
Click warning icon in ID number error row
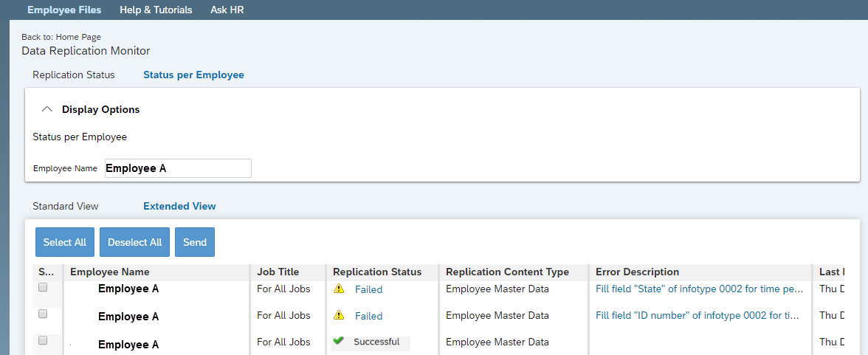[339, 315]
